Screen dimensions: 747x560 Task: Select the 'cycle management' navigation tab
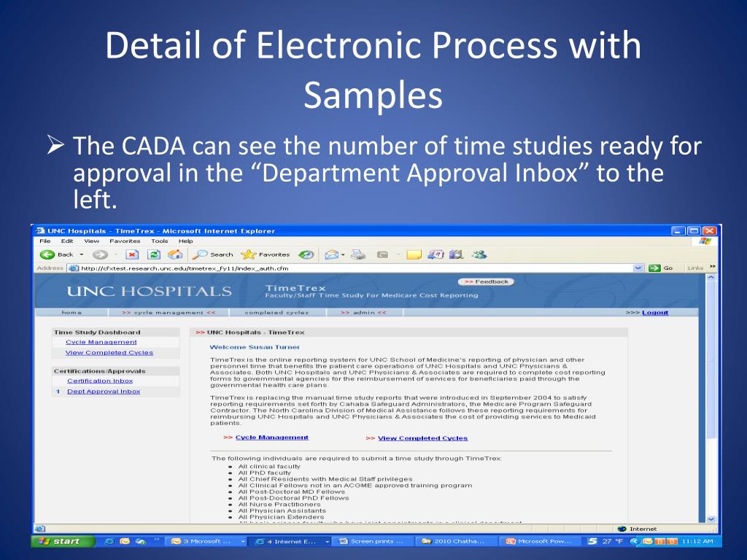click(169, 312)
